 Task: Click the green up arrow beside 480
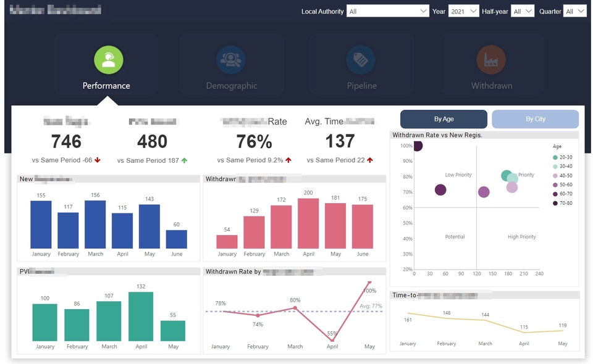click(x=184, y=160)
